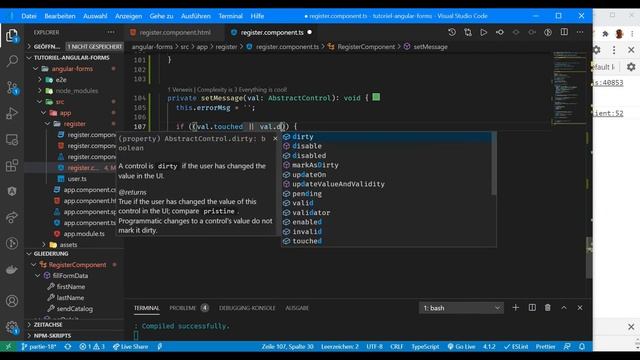Open the notifications bell in status bar
Image resolution: width=640 pixels, height=360 pixels.
point(582,347)
